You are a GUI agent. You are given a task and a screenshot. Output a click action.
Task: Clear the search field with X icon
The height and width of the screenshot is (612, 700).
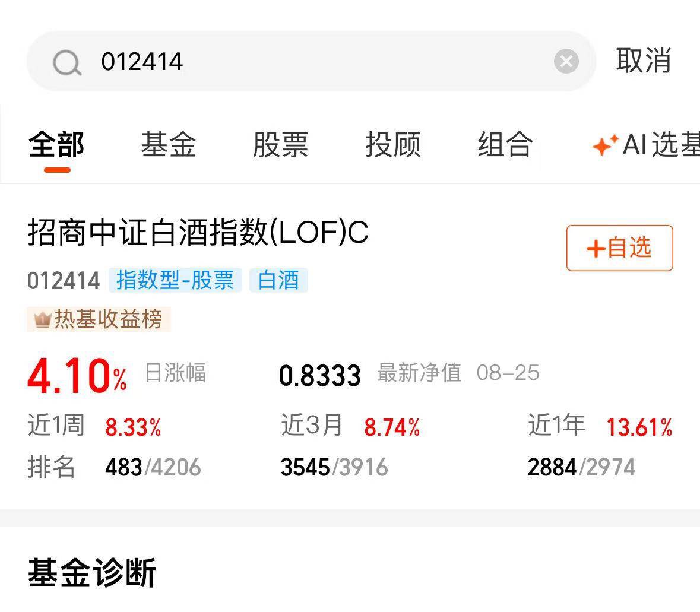[x=566, y=61]
